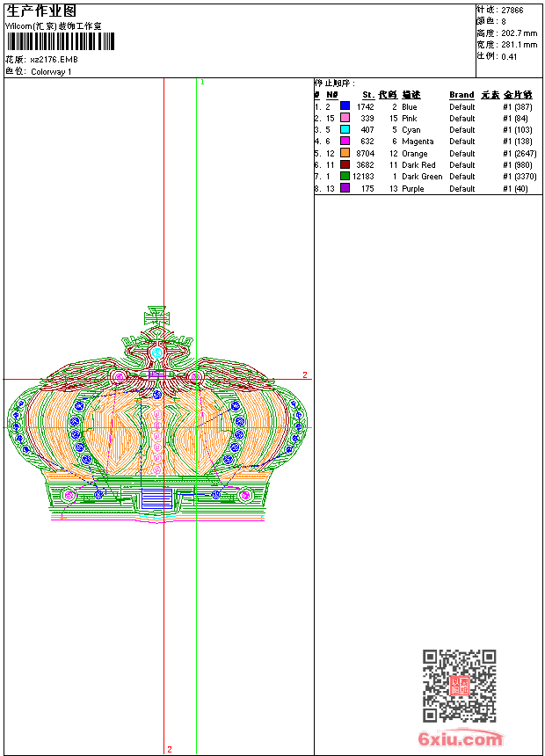
Task: Click the Blue thread color swatch
Action: (345, 105)
